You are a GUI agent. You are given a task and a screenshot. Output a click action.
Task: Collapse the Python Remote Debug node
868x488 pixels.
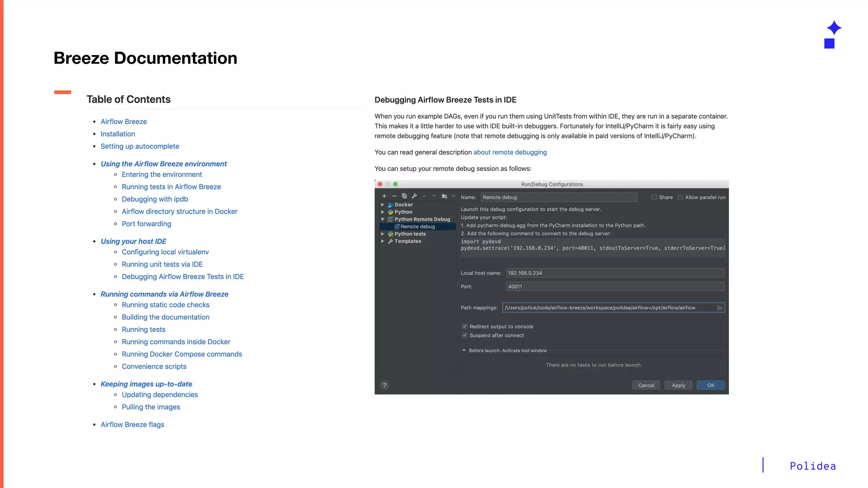tap(383, 219)
